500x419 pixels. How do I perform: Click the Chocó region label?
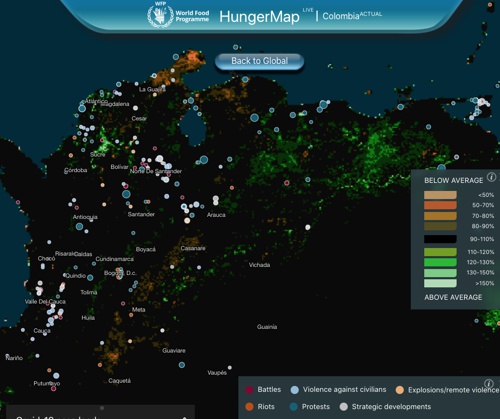(46, 258)
